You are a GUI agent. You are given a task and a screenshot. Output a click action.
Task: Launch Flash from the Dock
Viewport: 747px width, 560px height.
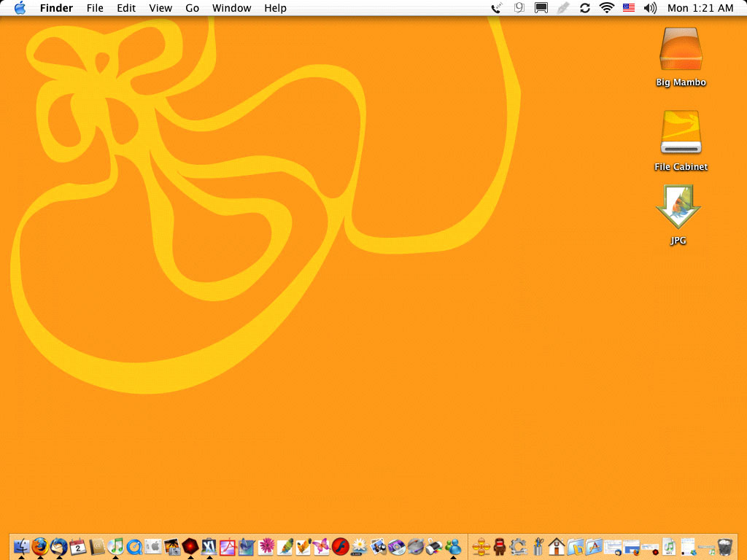[x=341, y=547]
